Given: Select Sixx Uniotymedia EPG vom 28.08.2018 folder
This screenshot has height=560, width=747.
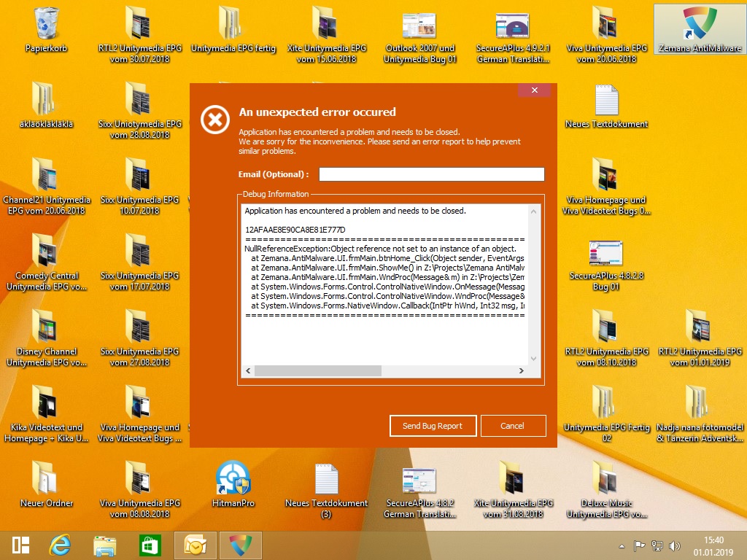Looking at the screenshot, I should [139, 110].
